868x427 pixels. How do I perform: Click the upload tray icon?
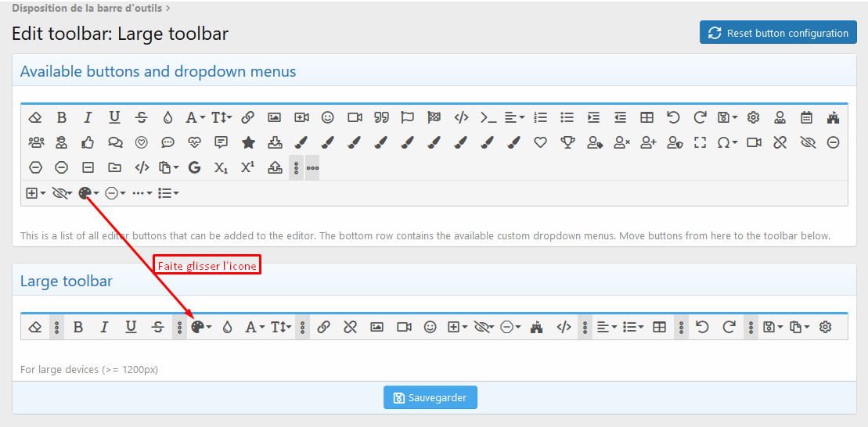(275, 167)
